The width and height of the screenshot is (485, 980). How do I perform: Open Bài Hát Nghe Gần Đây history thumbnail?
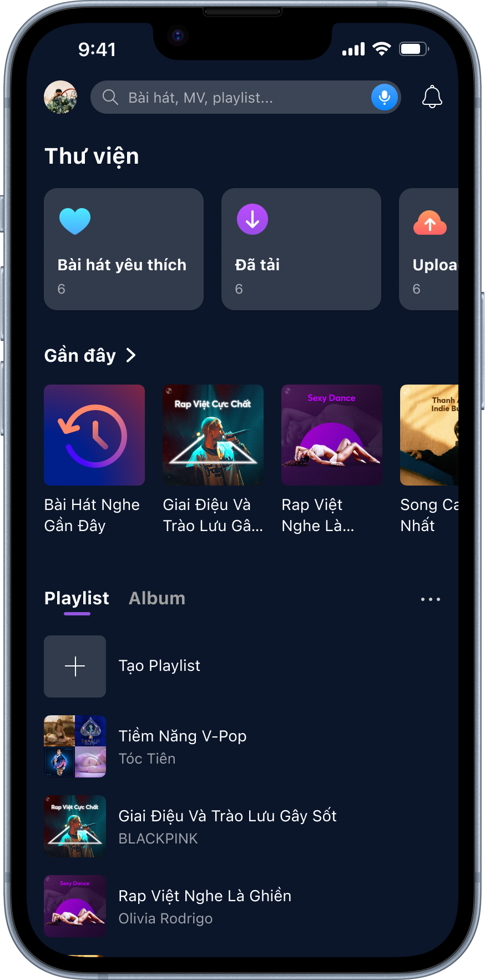(94, 435)
